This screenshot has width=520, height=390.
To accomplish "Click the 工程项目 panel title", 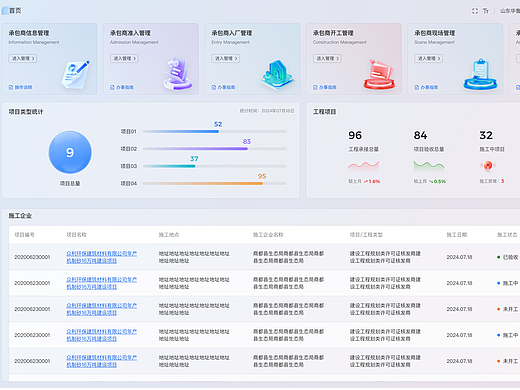I will (x=324, y=112).
